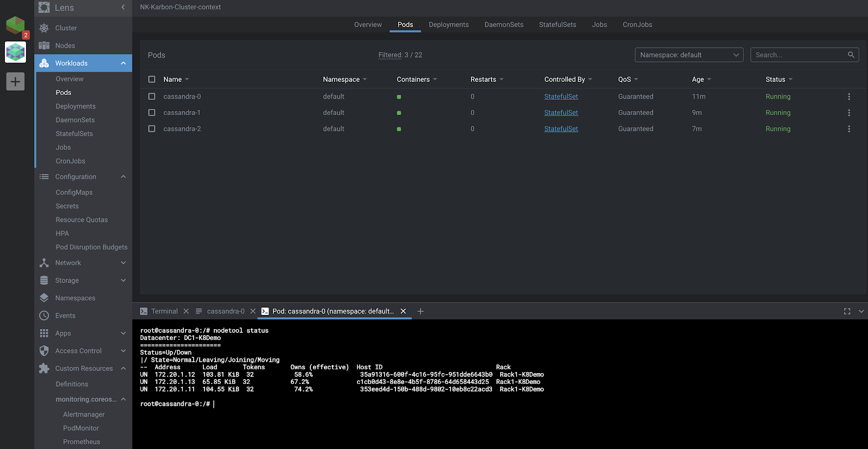Viewport: 868px width, 449px height.
Task: Open Resource Quotas in the sidebar
Action: point(82,220)
